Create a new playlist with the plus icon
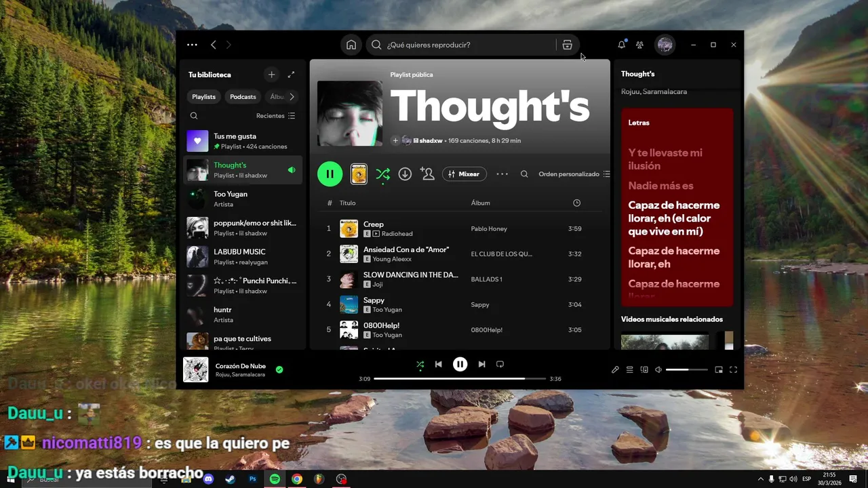 [271, 75]
